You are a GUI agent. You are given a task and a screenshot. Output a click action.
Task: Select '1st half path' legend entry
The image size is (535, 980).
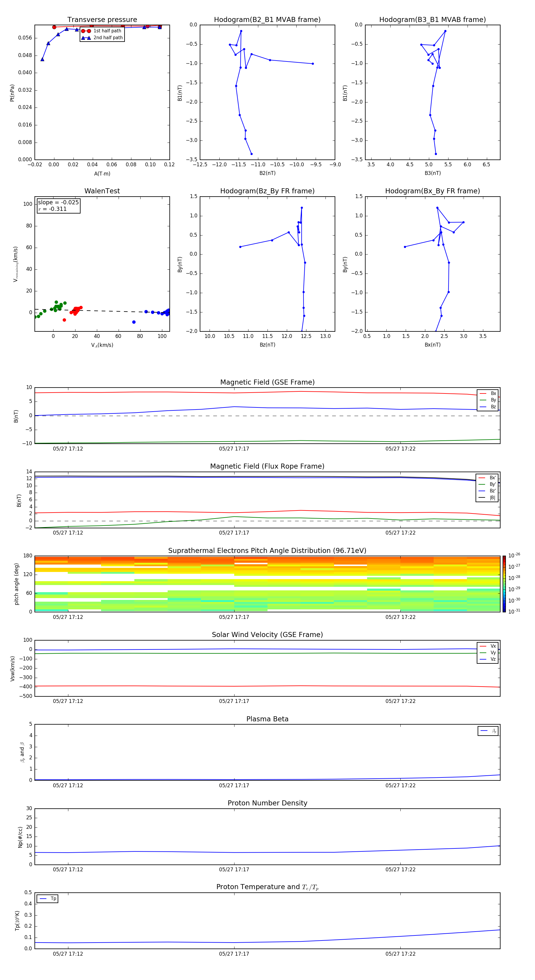click(101, 31)
